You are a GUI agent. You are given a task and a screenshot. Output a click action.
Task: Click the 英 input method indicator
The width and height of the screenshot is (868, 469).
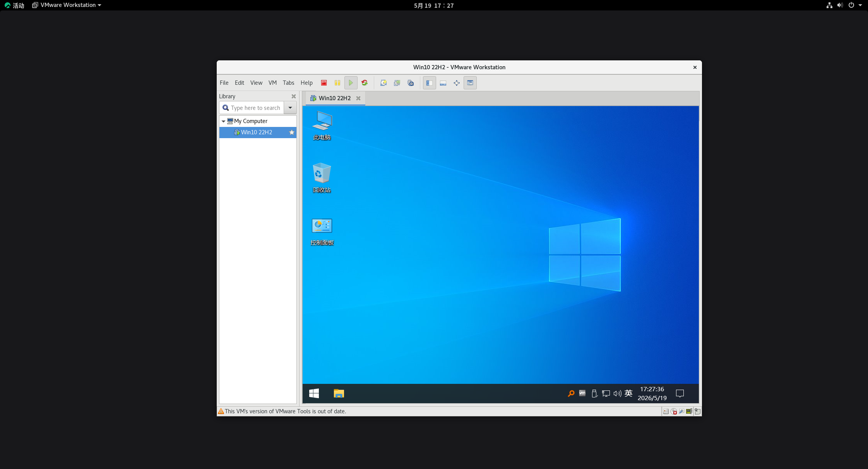628,394
